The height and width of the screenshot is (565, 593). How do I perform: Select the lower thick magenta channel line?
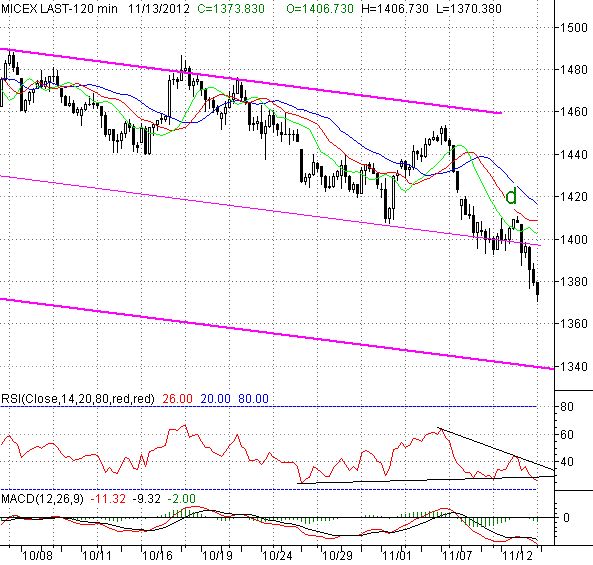(x=277, y=334)
